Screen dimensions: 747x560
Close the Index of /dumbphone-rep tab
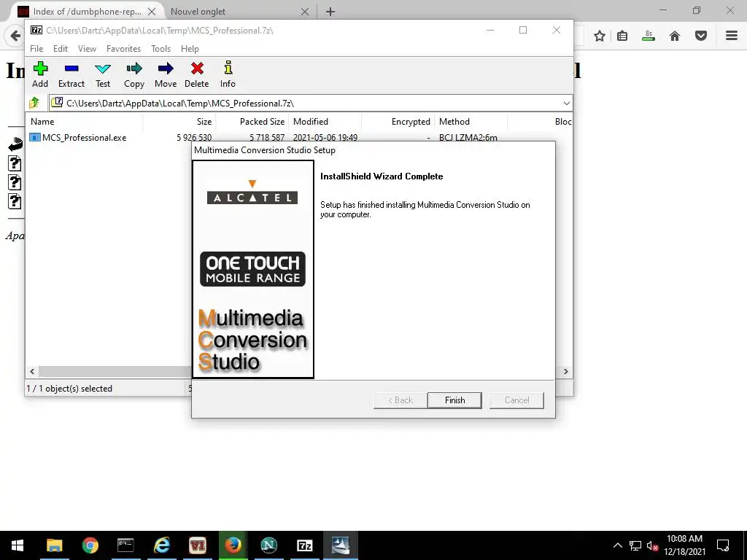pyautogui.click(x=152, y=12)
